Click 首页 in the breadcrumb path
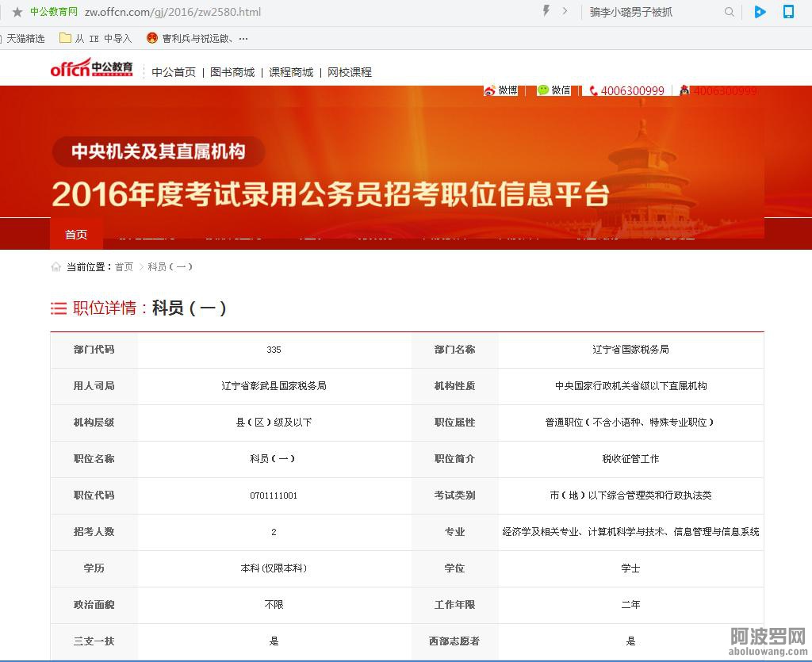 coord(124,267)
